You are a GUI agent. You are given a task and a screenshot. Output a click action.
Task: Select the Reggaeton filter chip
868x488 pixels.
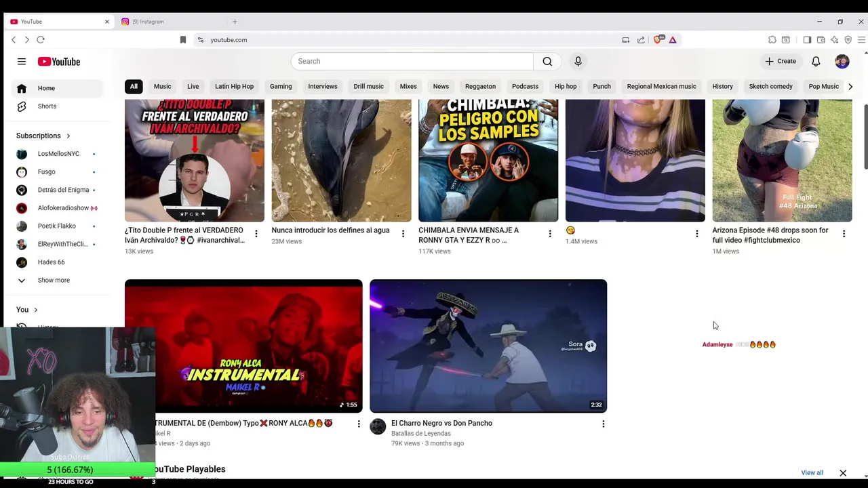click(x=480, y=86)
